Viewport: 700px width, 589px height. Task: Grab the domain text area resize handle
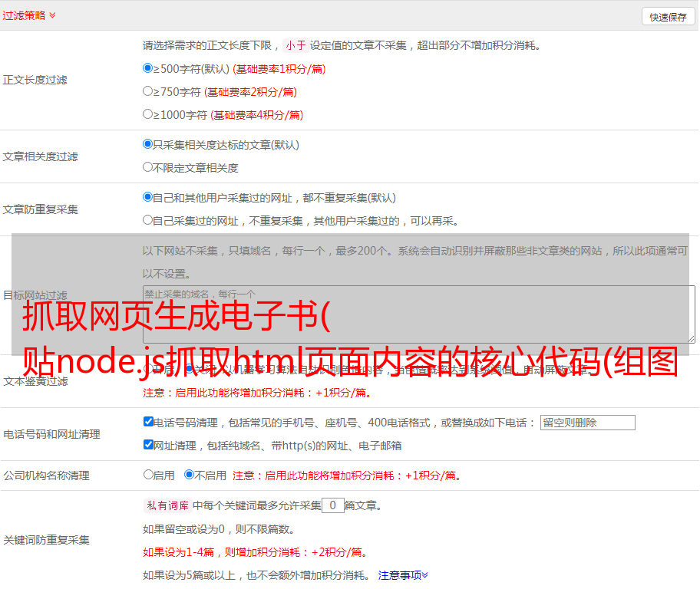click(x=691, y=339)
